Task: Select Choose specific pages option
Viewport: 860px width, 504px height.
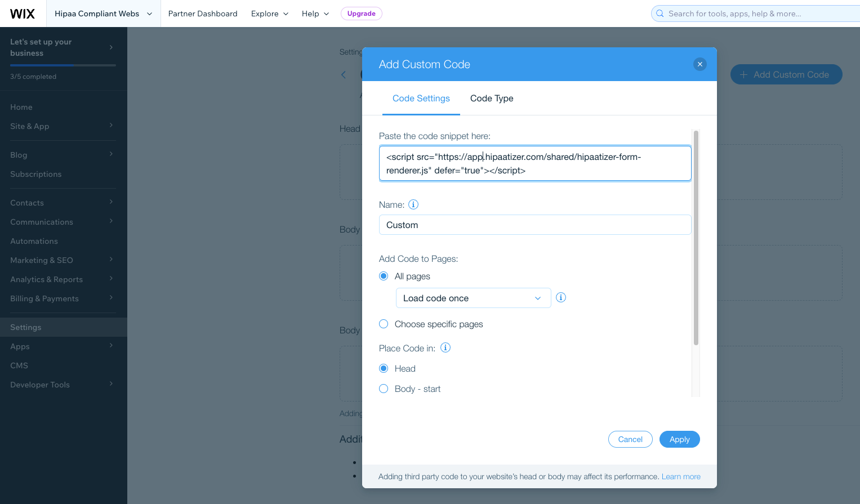Action: tap(384, 324)
